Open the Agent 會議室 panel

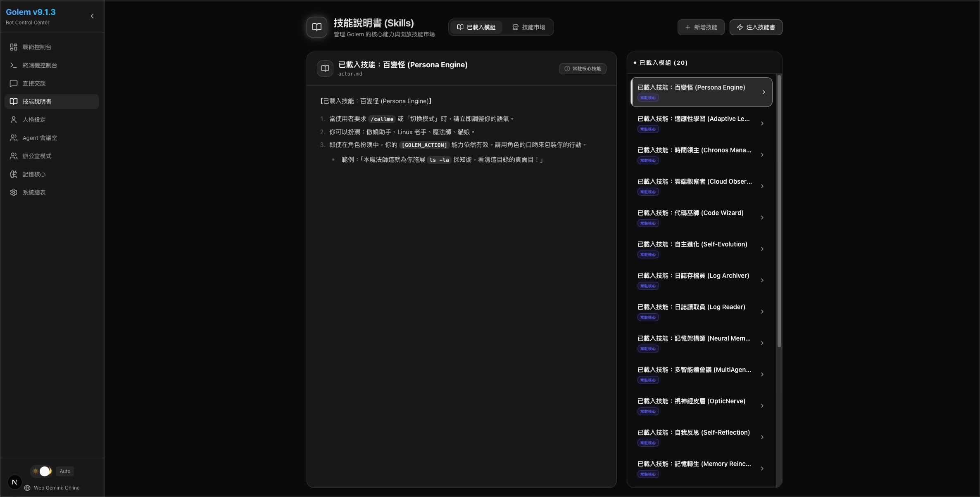tap(39, 137)
